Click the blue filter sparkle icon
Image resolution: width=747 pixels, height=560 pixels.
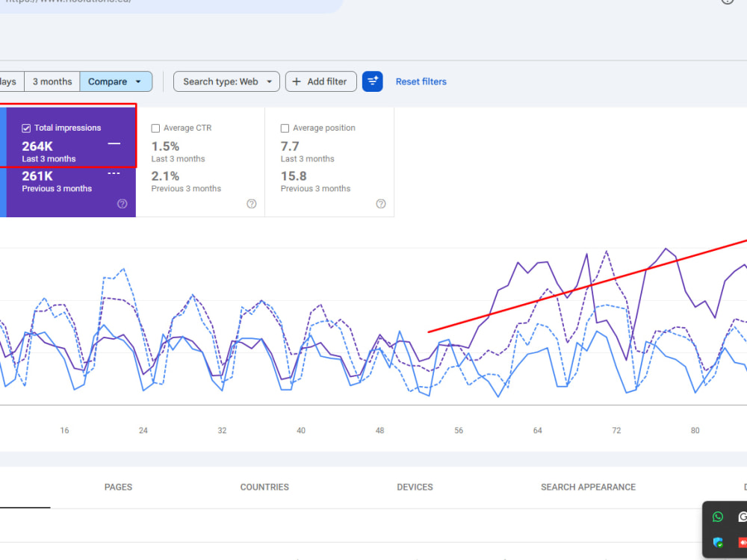pyautogui.click(x=372, y=81)
